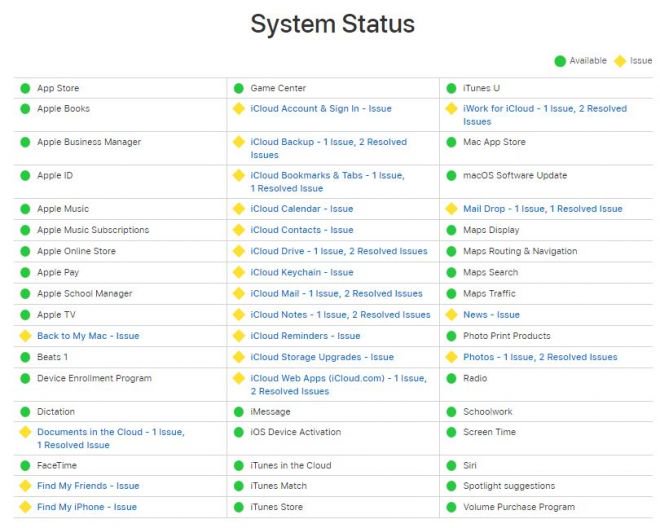Open Find My Friends - Issue link
Viewport: 660px width, 528px height.
88,486
